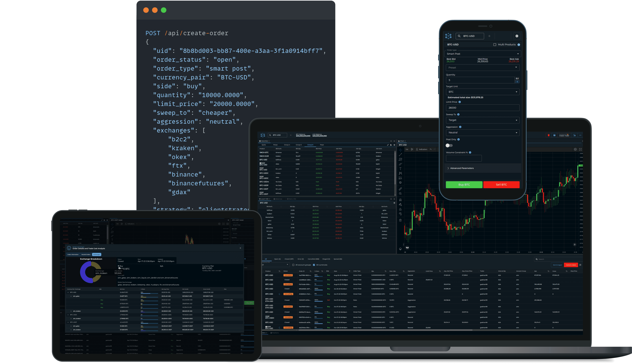The height and width of the screenshot is (364, 632).
Task: Select the crosshair cursor tool in laptop chart
Action: (400, 150)
